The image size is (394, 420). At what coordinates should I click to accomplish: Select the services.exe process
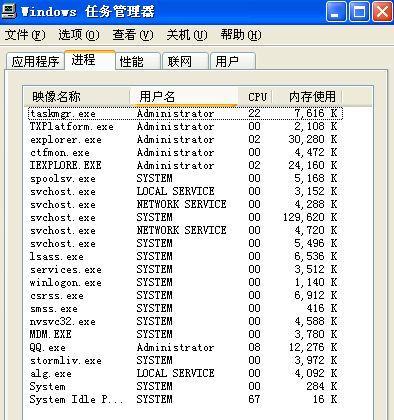tap(185, 269)
